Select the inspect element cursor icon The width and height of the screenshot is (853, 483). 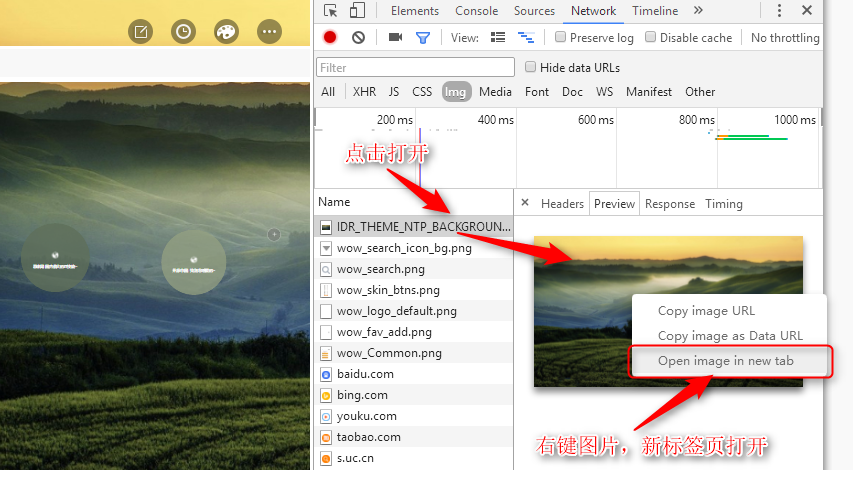330,10
